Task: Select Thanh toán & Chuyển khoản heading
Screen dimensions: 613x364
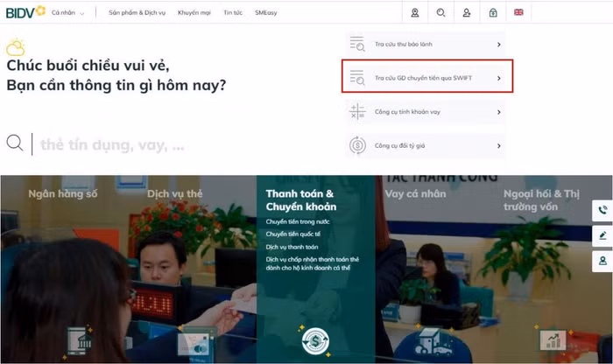Action: pyautogui.click(x=301, y=200)
